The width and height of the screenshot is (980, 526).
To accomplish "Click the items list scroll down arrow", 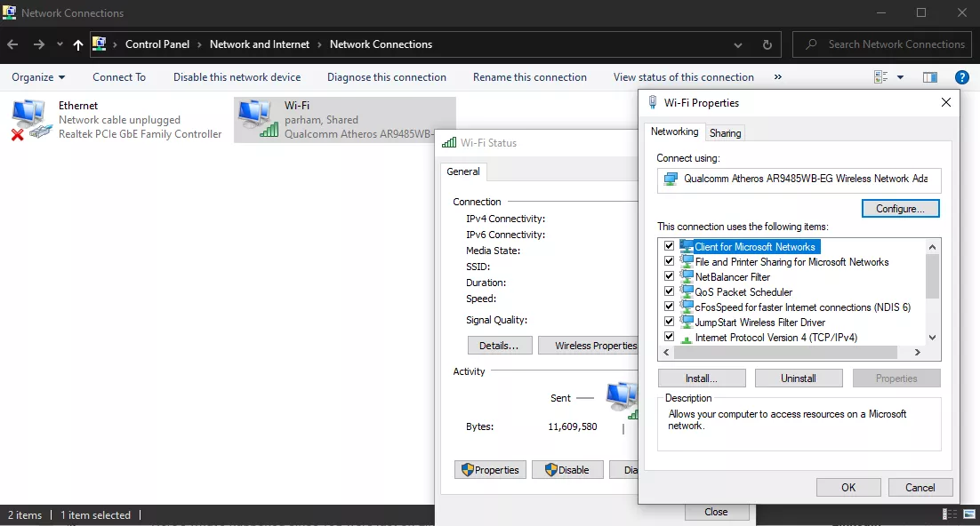I will (x=933, y=338).
